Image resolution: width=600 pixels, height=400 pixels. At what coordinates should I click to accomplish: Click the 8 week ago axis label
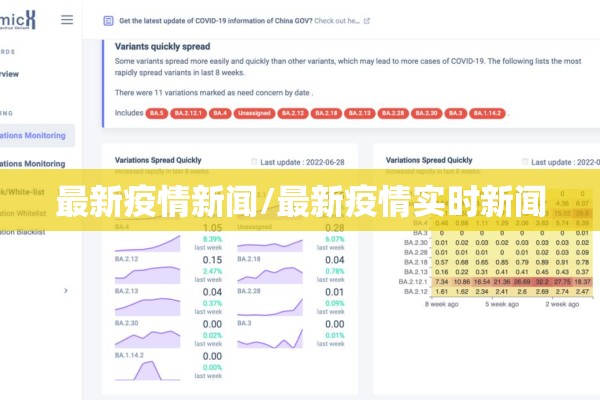[x=442, y=304]
